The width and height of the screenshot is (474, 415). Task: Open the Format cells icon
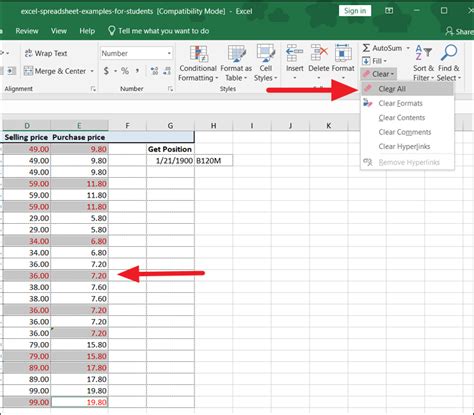[x=343, y=53]
